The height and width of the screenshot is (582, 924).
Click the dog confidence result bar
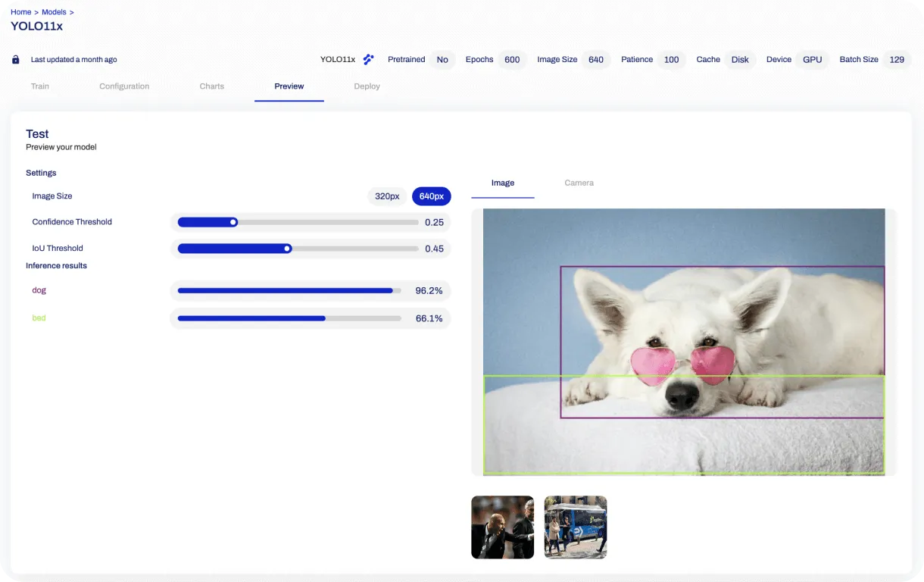[289, 290]
